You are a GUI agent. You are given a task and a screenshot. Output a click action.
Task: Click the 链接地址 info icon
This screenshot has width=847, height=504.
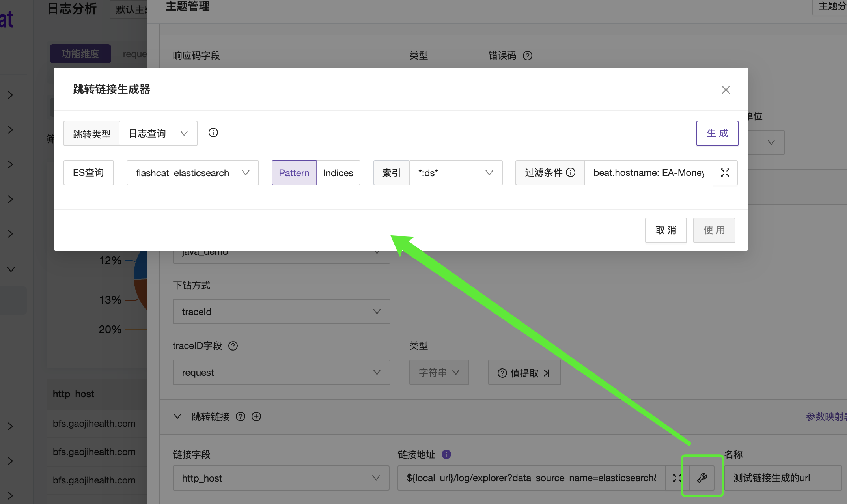point(446,454)
